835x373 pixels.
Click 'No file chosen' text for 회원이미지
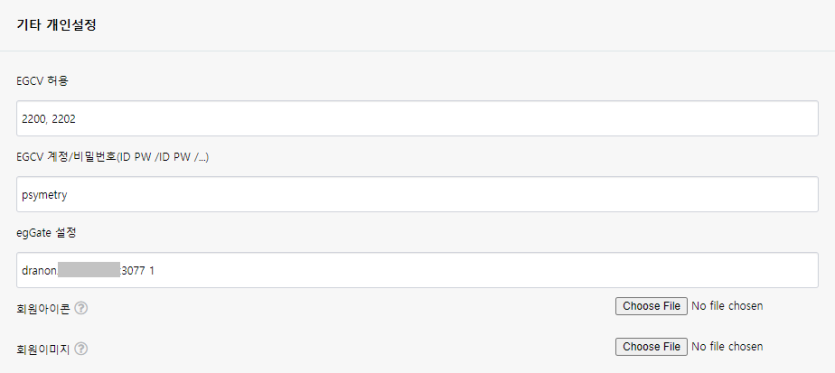727,347
